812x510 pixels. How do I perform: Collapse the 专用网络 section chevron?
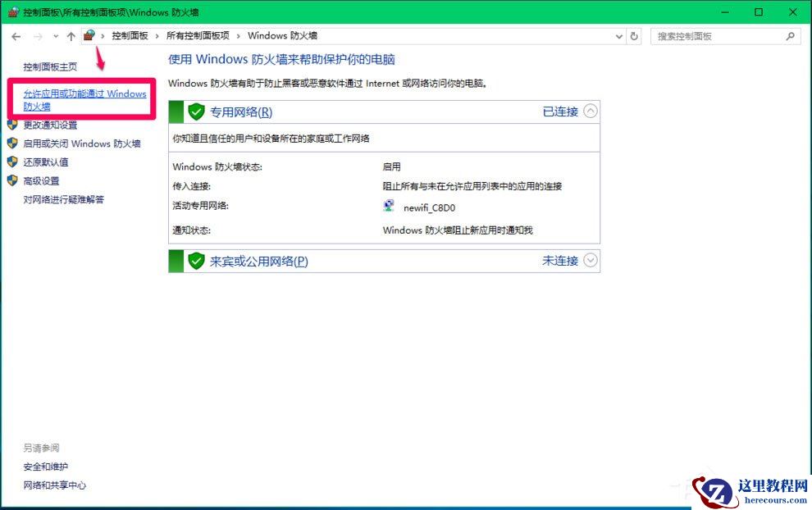click(x=592, y=112)
